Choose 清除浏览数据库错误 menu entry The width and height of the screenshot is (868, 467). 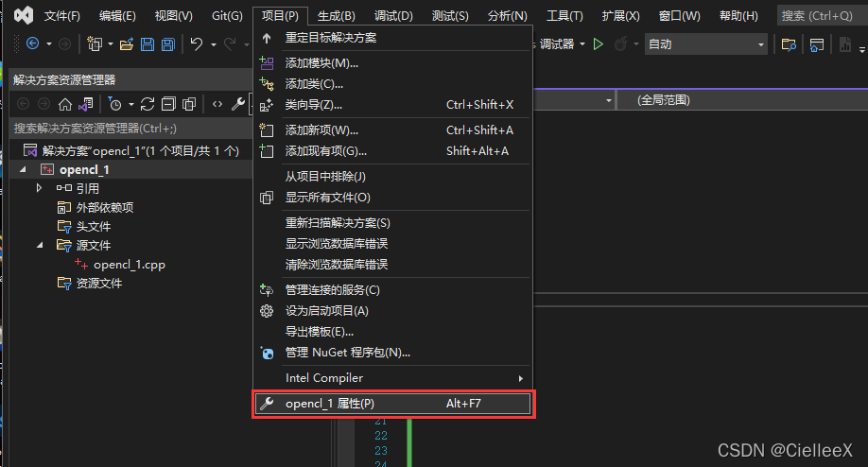(x=393, y=265)
